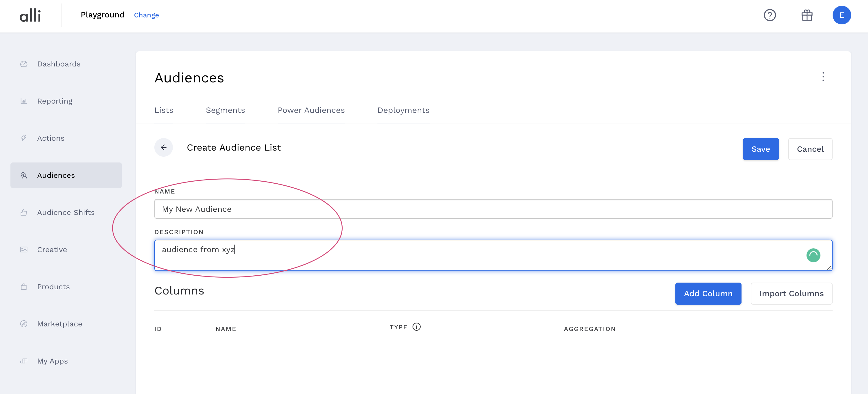Viewport: 868px width, 394px height.
Task: Open My Apps in the sidebar
Action: click(66, 361)
